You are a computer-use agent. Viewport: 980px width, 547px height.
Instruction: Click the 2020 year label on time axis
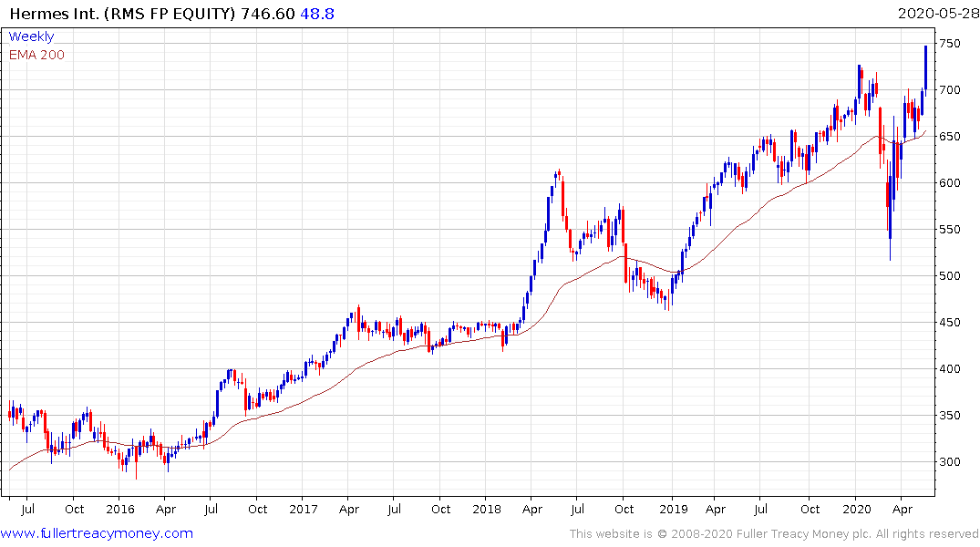pyautogui.click(x=856, y=510)
